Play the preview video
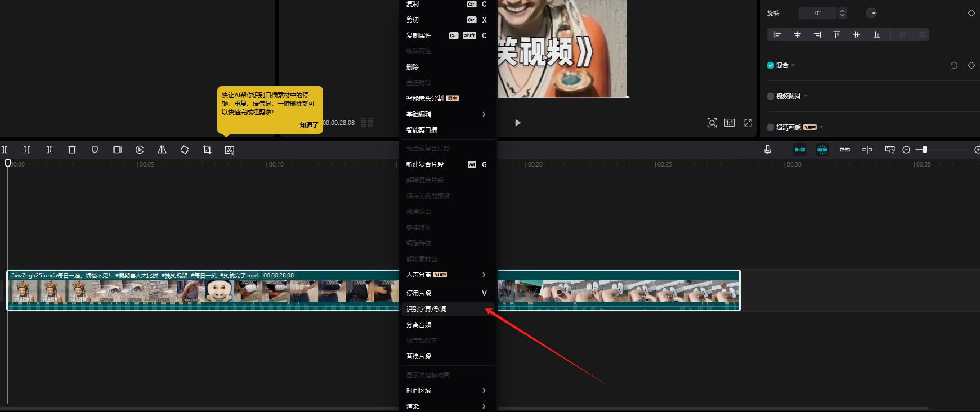The image size is (980, 412). click(518, 123)
